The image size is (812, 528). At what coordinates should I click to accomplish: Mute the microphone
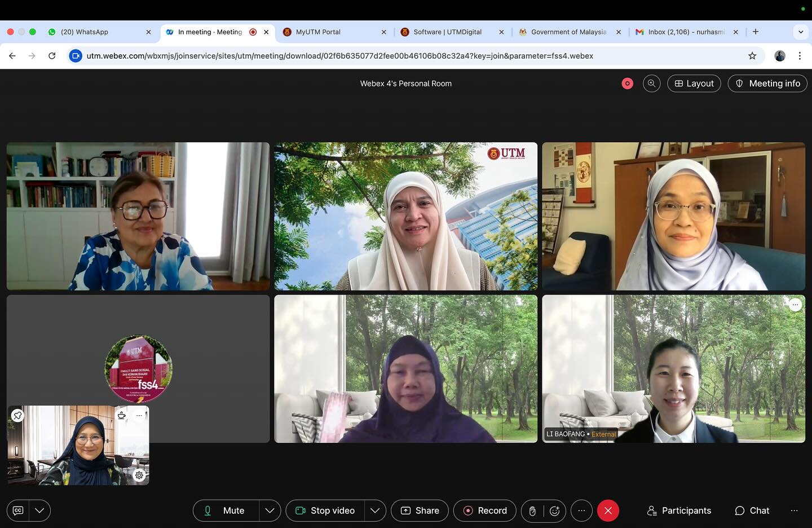coord(226,511)
